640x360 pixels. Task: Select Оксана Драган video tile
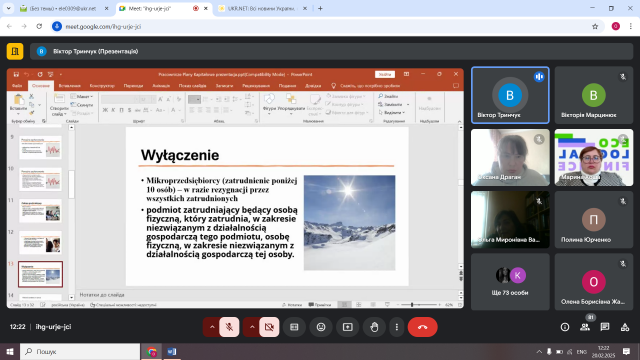tap(510, 158)
